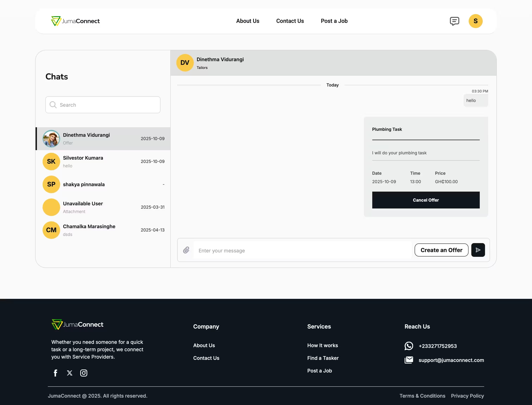Click the search magnifier in Chats panel
This screenshot has width=532, height=405.
pos(53,105)
